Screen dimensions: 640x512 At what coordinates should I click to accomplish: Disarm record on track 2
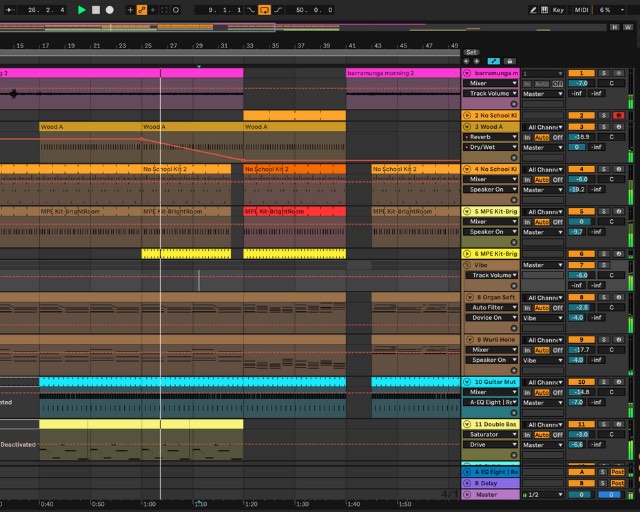(618, 116)
